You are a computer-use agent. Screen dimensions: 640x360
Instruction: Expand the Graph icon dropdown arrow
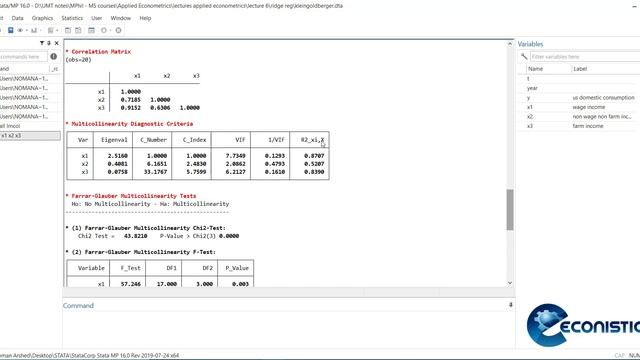pos(40,30)
